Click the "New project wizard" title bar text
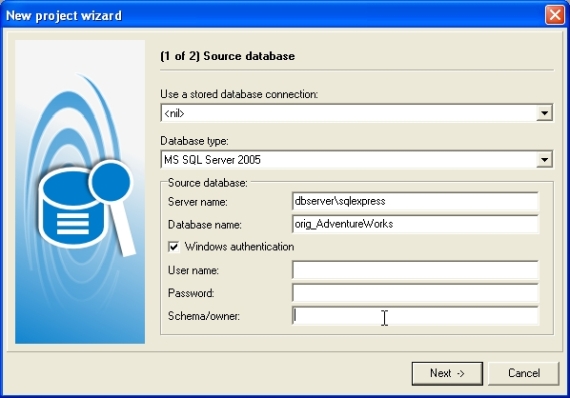 (x=64, y=16)
